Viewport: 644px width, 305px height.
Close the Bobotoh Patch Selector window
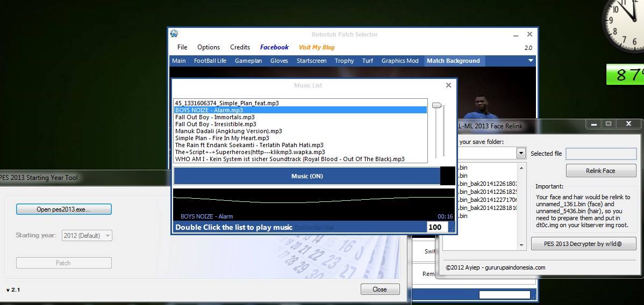530,34
